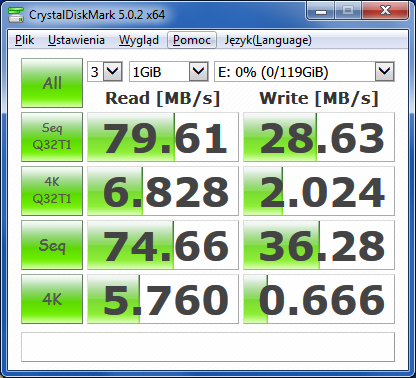Click the empty comment field at bottom
Screen dimensions: 416x378
pyautogui.click(x=208, y=347)
